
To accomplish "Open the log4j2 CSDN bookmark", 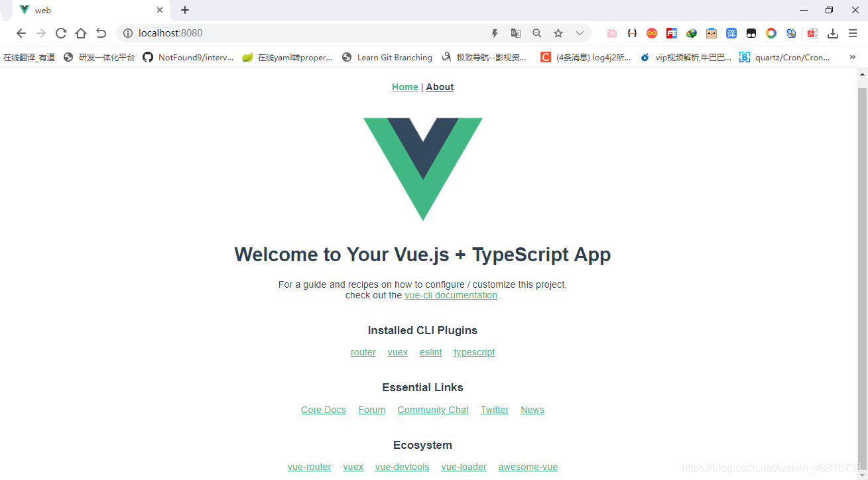I will [586, 58].
